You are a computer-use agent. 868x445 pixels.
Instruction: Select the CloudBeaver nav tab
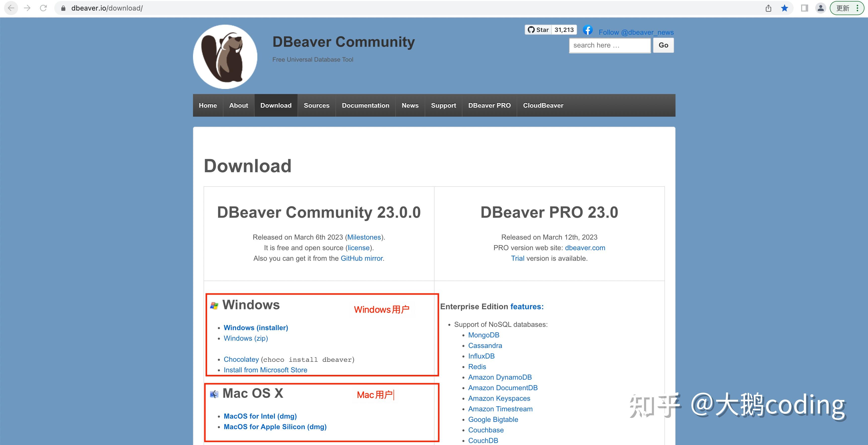tap(543, 105)
